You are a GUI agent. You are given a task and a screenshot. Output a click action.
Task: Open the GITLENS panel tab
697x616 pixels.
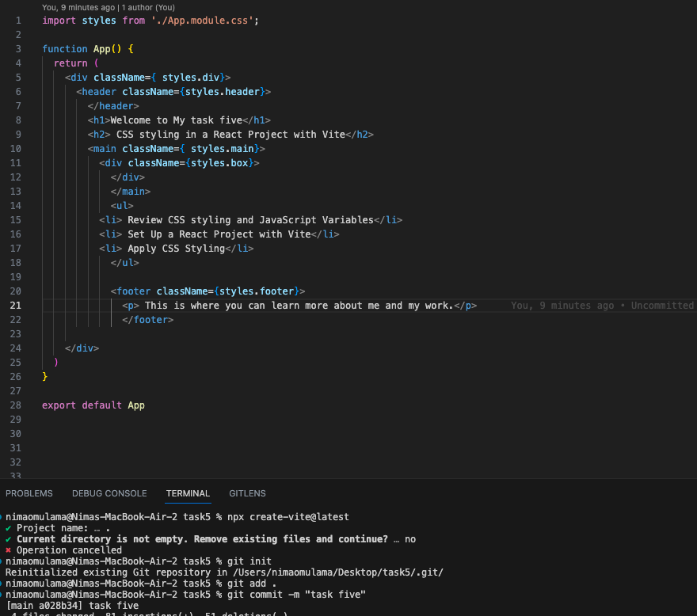click(x=247, y=493)
